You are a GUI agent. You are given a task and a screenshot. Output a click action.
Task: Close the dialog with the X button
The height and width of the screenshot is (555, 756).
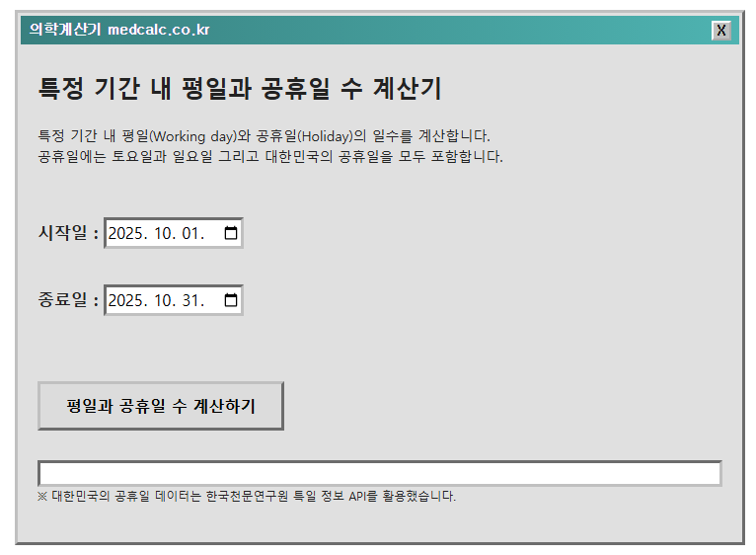[x=721, y=31]
